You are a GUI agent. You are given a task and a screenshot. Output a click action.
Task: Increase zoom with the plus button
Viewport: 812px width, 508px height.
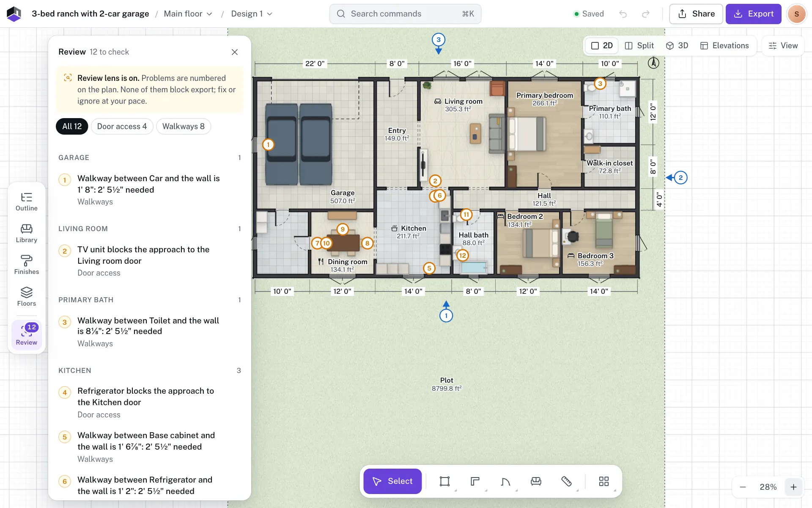point(794,487)
